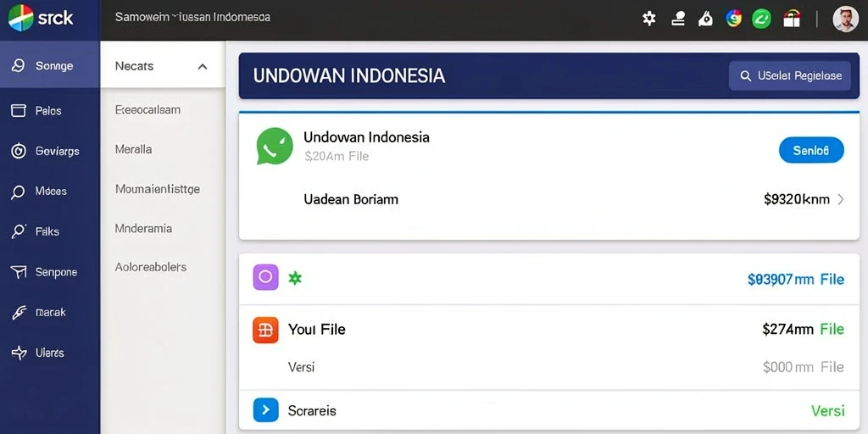Click the flame drop icon in top bar
Viewport: 868px width, 434px height.
coord(705,19)
